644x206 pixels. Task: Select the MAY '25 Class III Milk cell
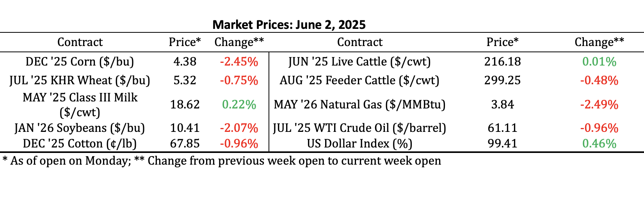(x=80, y=105)
